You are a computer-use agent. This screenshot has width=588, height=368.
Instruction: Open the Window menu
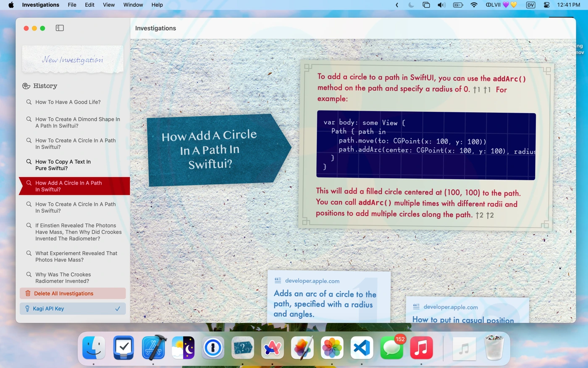click(133, 5)
